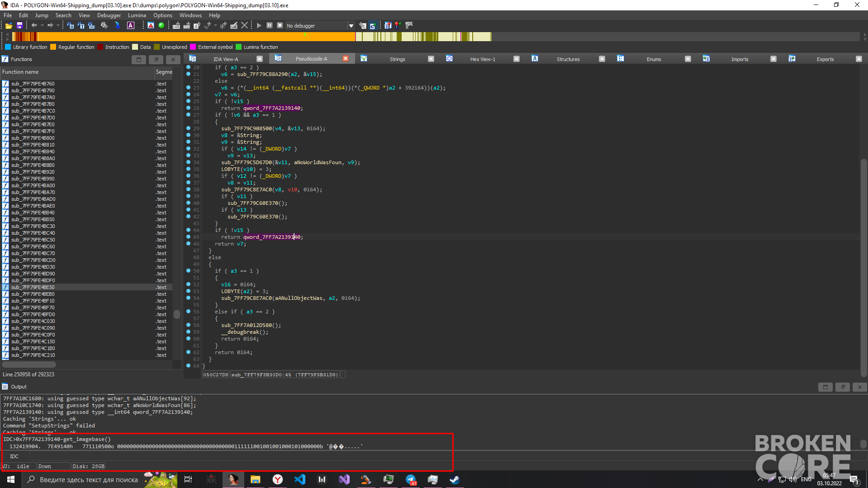
Task: Click the Open file toolbar icon
Action: point(9,26)
